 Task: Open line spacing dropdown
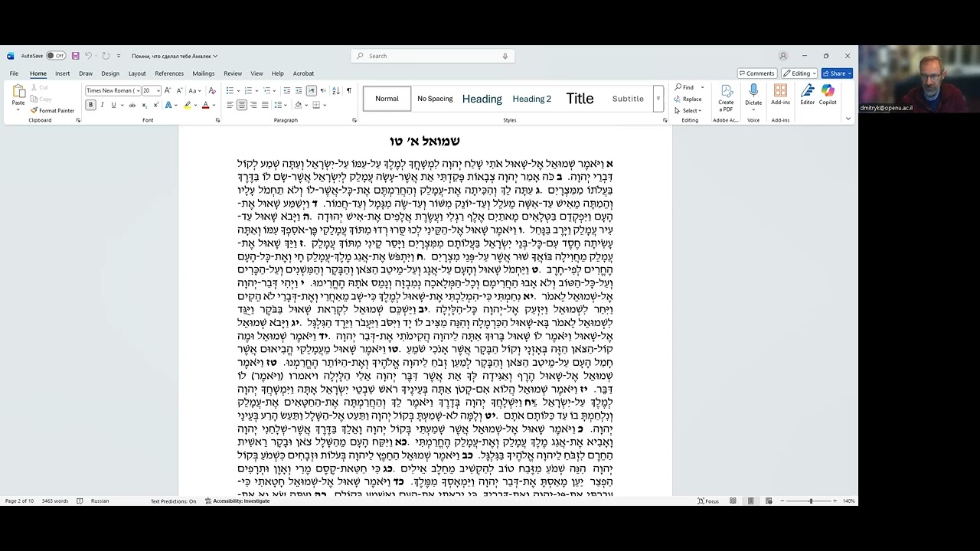282,105
